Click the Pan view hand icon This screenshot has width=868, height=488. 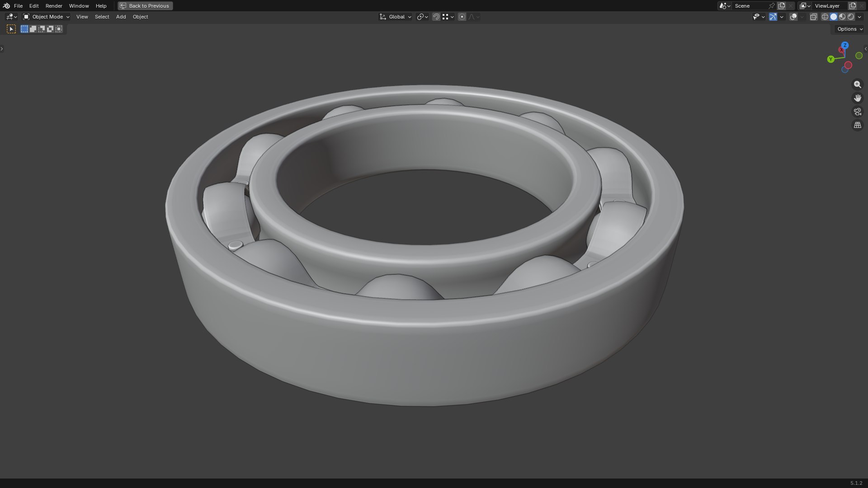point(857,98)
